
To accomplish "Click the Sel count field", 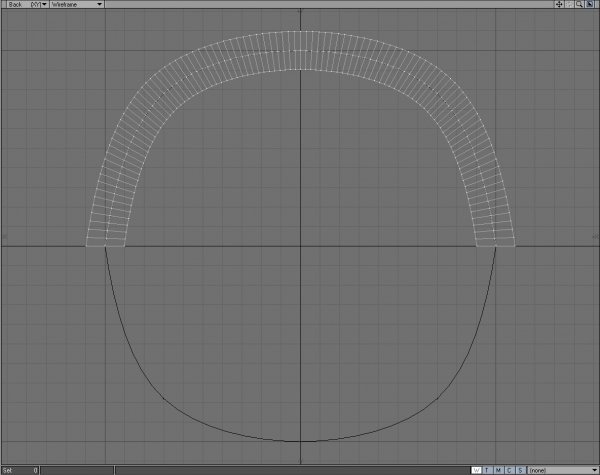I will [x=20, y=470].
